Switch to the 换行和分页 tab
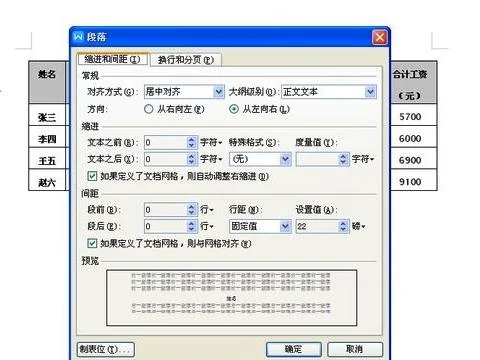 (x=186, y=60)
